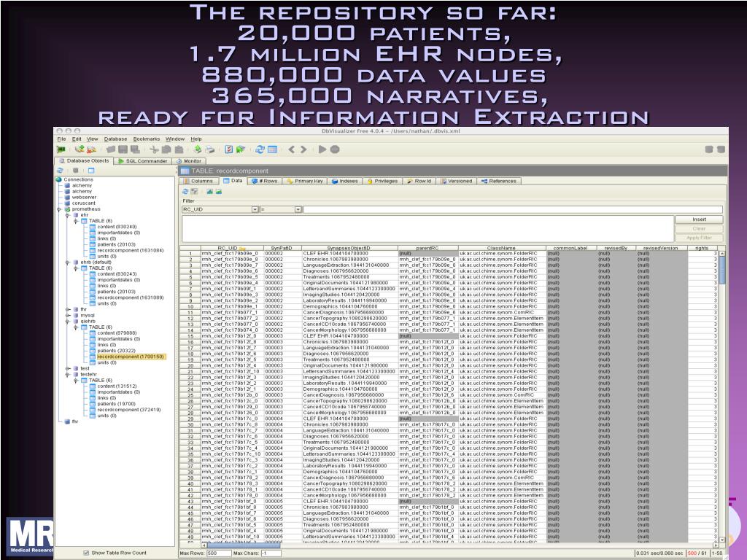Click the green export arrow icon beside Print
Viewport: 747px width, 560px height.
tap(198, 149)
